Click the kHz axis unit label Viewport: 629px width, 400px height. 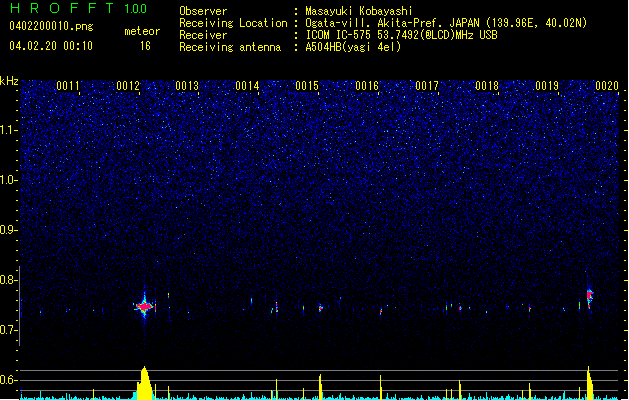[9, 81]
